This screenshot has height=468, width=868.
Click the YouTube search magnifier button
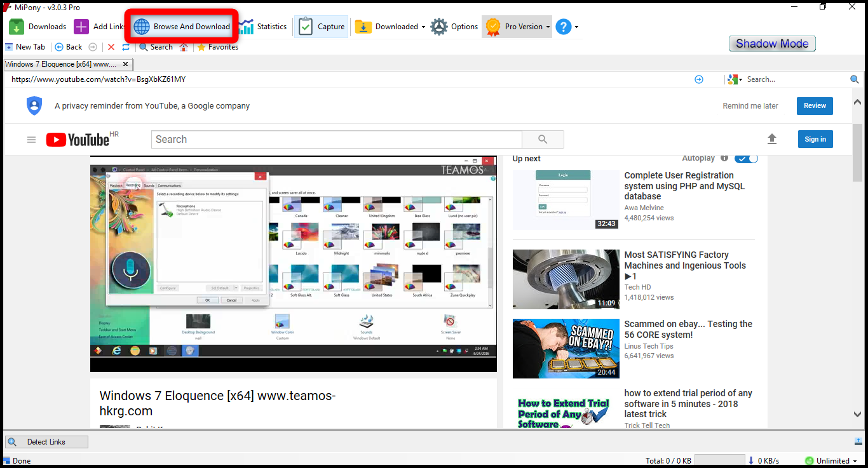(x=543, y=140)
